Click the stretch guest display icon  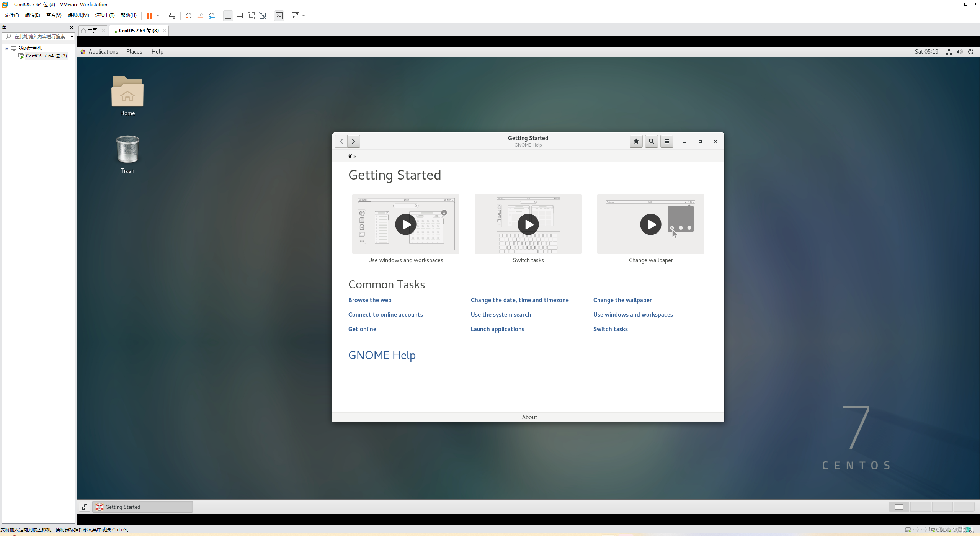(296, 16)
